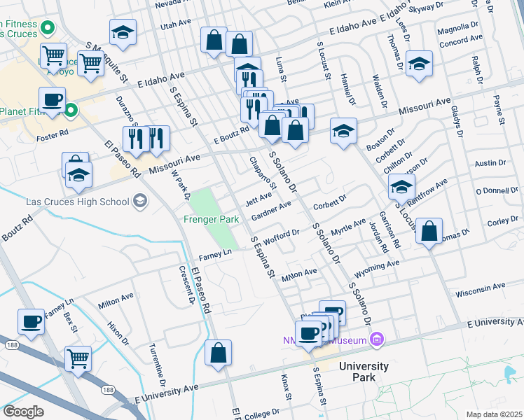Click the Wofford Dr street label

pos(281,237)
